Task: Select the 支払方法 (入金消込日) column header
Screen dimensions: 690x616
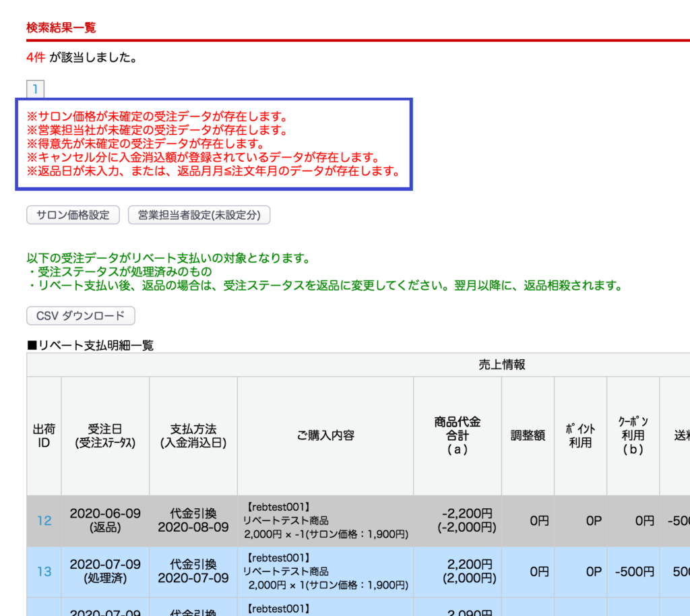Action: click(x=193, y=435)
